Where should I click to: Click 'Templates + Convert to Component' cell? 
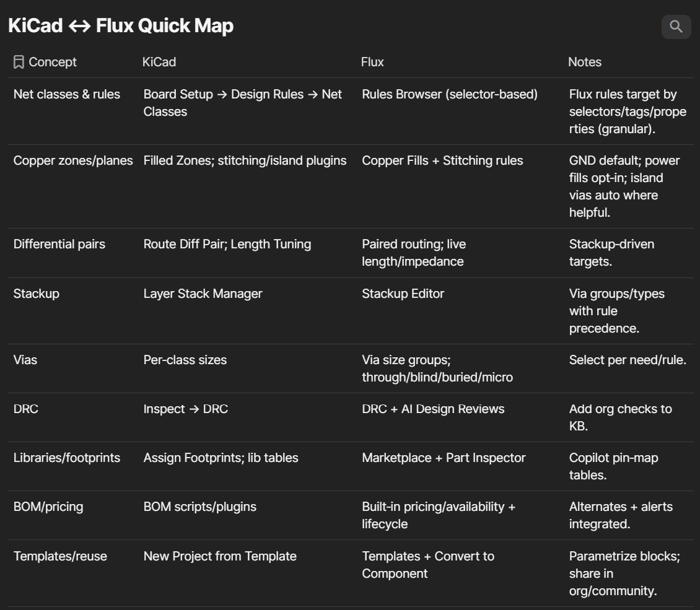tap(427, 565)
